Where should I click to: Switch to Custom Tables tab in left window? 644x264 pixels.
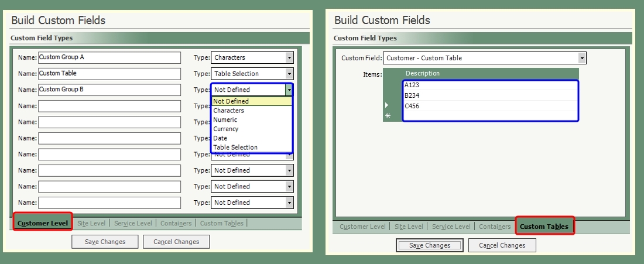[221, 224]
